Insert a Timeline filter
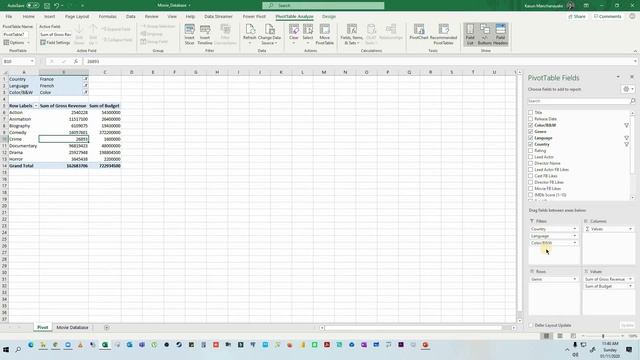640x360 pixels. click(x=205, y=34)
